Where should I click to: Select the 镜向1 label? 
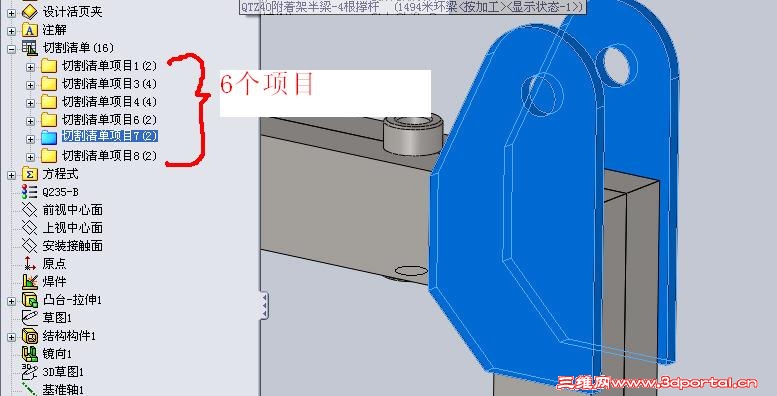(x=57, y=354)
